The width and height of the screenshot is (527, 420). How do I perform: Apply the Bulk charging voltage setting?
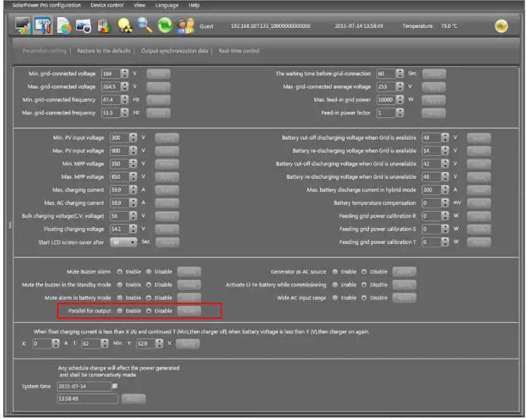click(167, 217)
